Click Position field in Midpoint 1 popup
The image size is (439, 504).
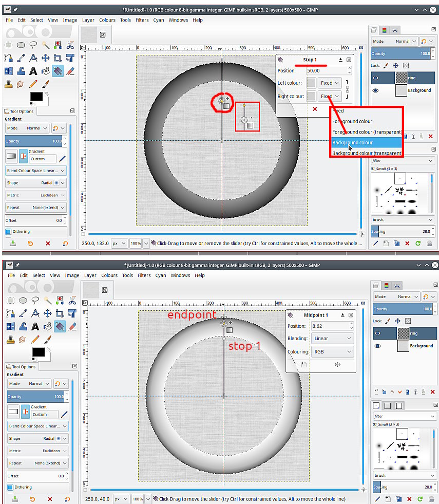tap(332, 326)
